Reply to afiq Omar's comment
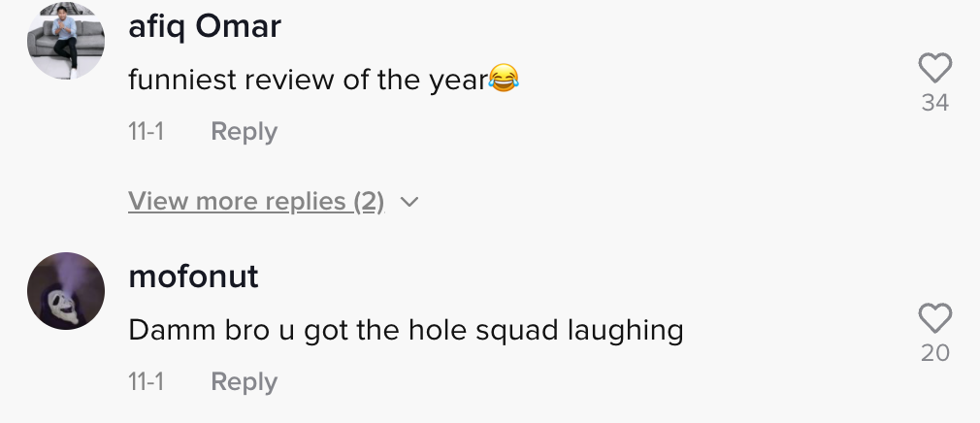This screenshot has height=423, width=980. coord(244,132)
